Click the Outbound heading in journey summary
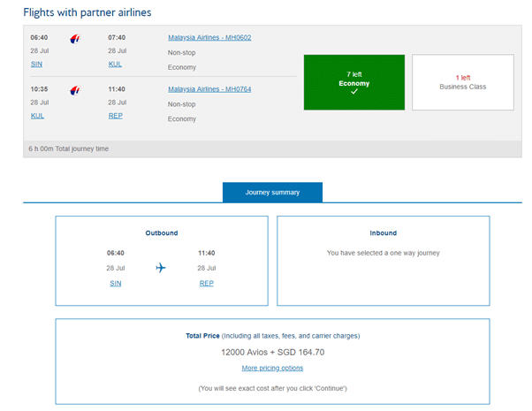The image size is (532, 411). [162, 232]
